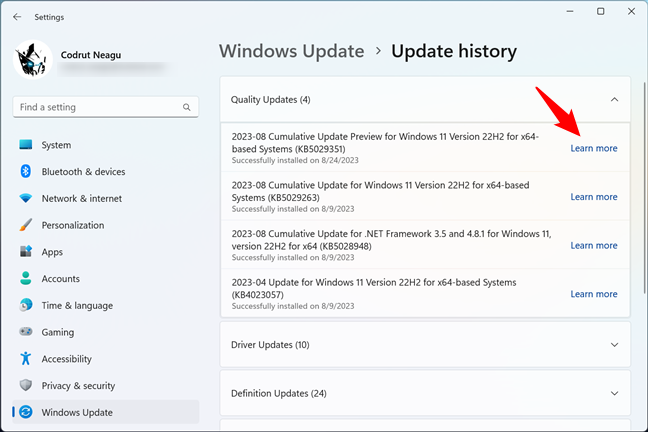
Task: Click the Codrut Neagu account name
Action: (91, 55)
